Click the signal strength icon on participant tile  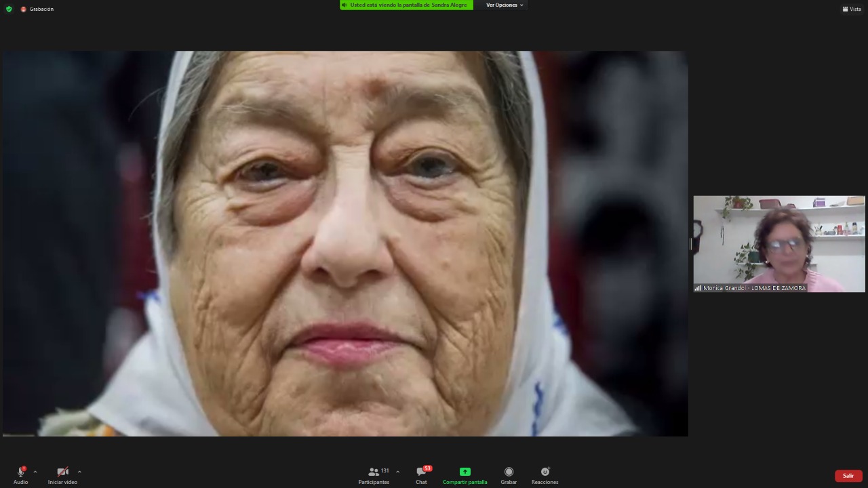[698, 288]
